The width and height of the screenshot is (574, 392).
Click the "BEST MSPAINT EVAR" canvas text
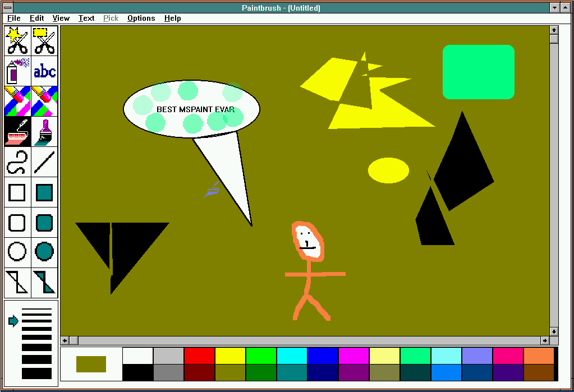pyautogui.click(x=195, y=109)
